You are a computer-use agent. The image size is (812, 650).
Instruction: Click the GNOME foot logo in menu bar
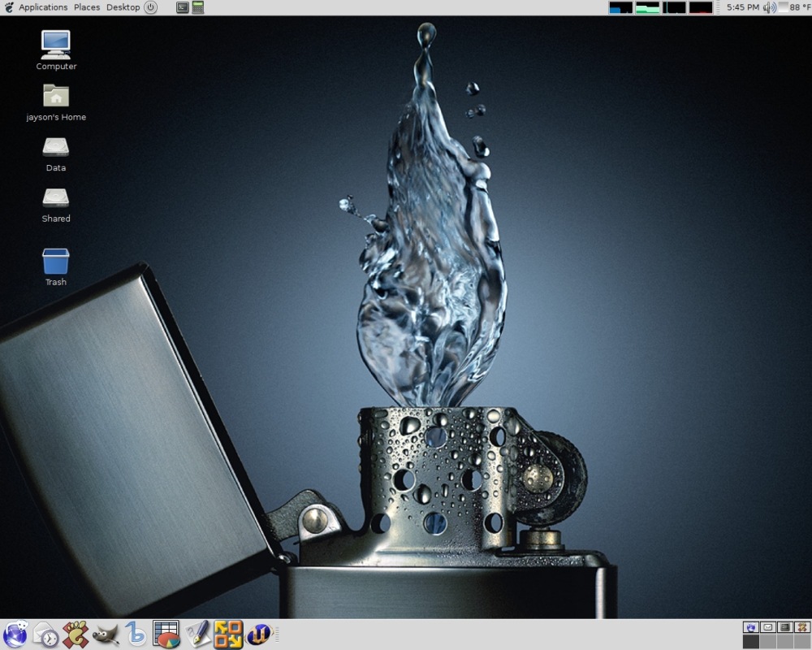point(9,7)
